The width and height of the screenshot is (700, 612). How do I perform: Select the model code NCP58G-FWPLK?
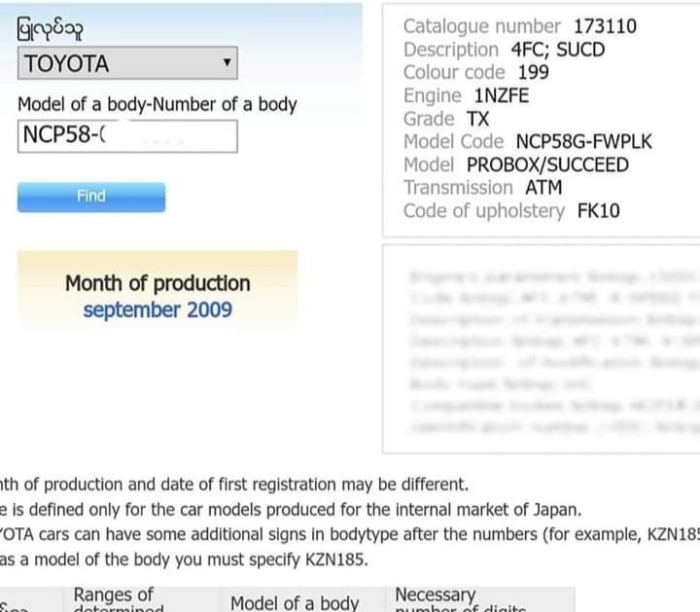[583, 142]
